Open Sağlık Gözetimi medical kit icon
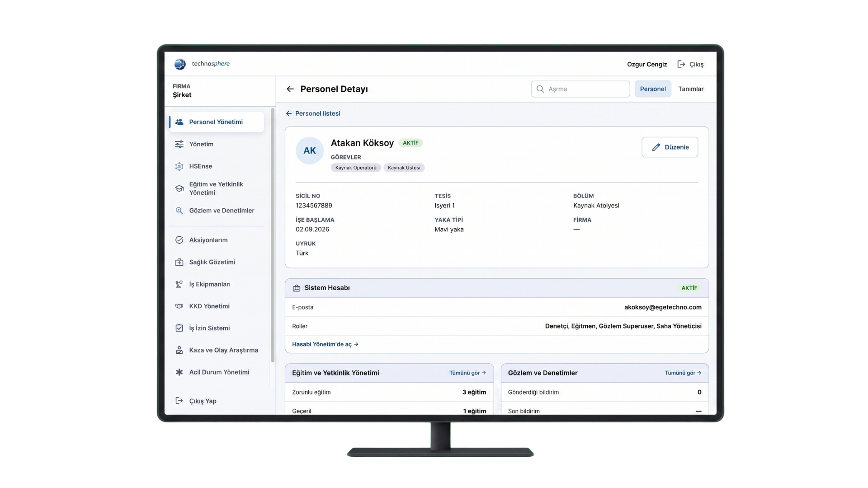Viewport: 868px width, 488px height. click(x=179, y=262)
